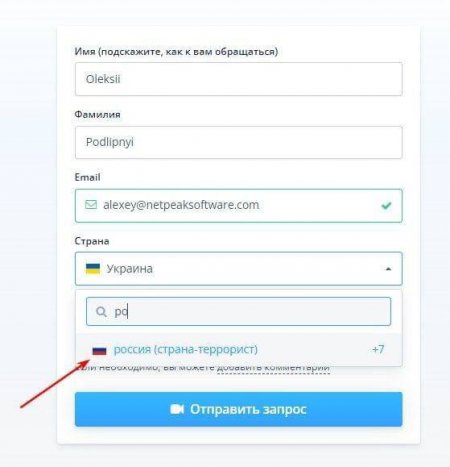
Task: Click the Имя label text above first field
Action: click(176, 52)
